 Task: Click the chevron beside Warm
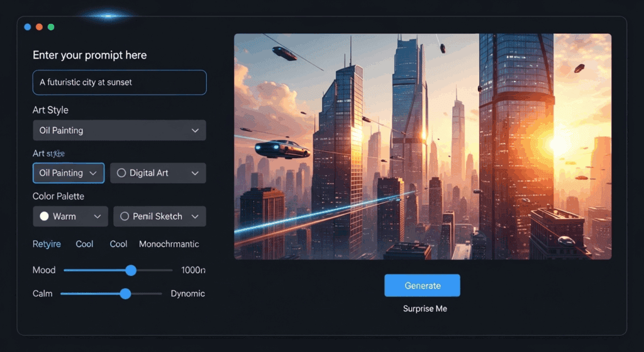(97, 217)
